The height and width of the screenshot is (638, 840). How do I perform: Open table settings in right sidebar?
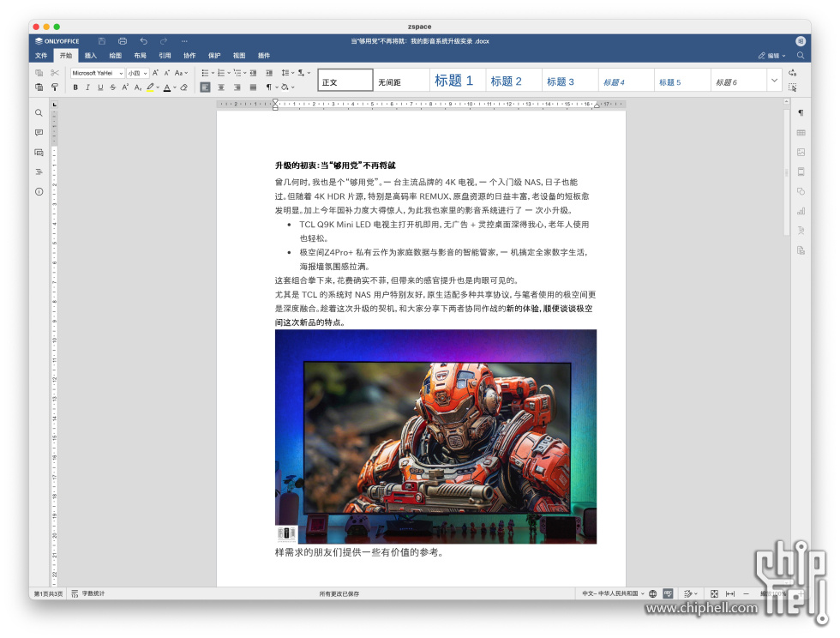(801, 132)
